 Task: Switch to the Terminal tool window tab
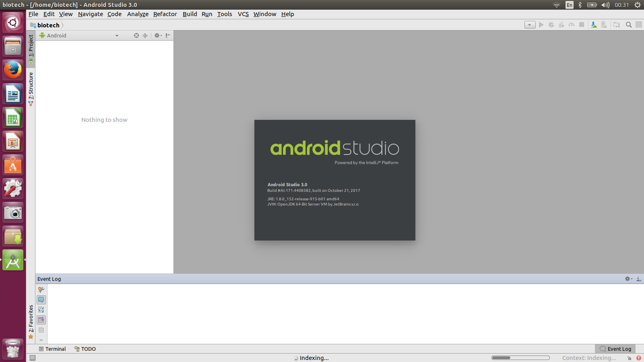(52, 349)
